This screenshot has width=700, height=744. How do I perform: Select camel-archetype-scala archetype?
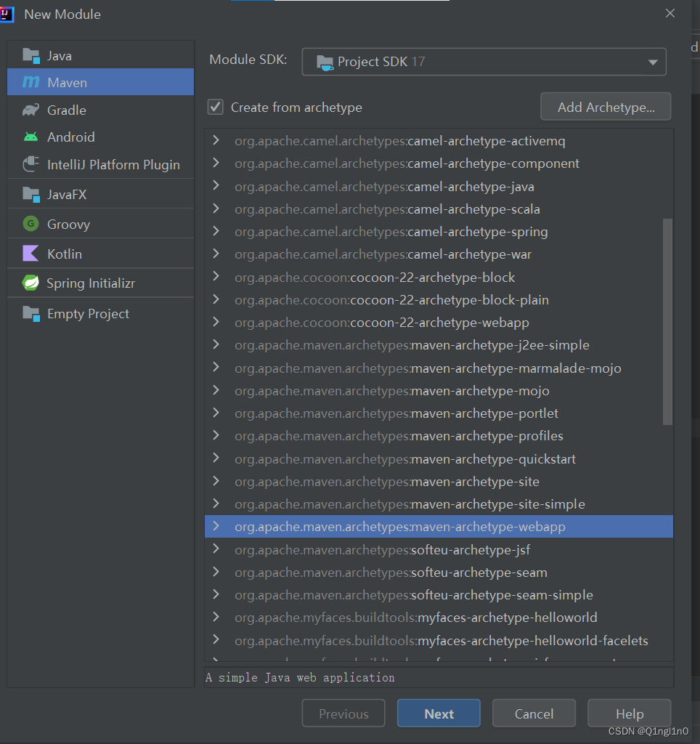click(439, 209)
